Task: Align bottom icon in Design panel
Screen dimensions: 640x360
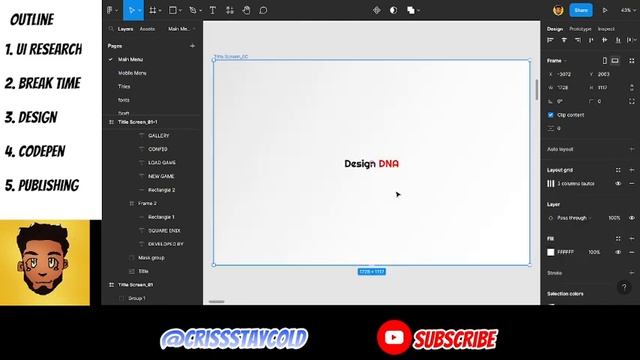Action: coord(618,40)
